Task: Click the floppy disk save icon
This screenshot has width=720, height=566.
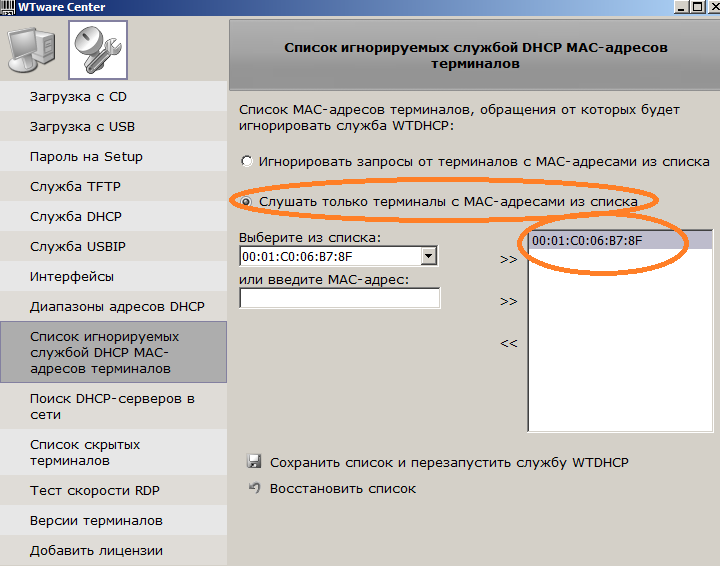Action: coord(254,463)
